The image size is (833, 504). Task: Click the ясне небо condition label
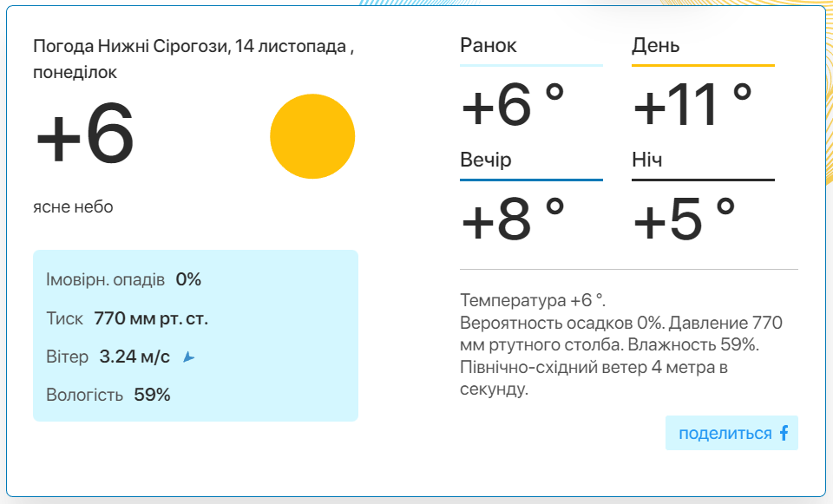[x=73, y=206]
